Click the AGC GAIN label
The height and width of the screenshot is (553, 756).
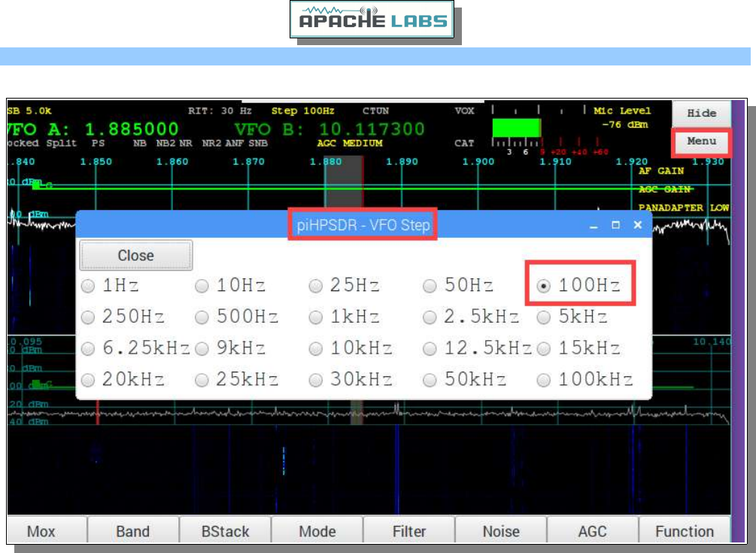click(x=665, y=189)
